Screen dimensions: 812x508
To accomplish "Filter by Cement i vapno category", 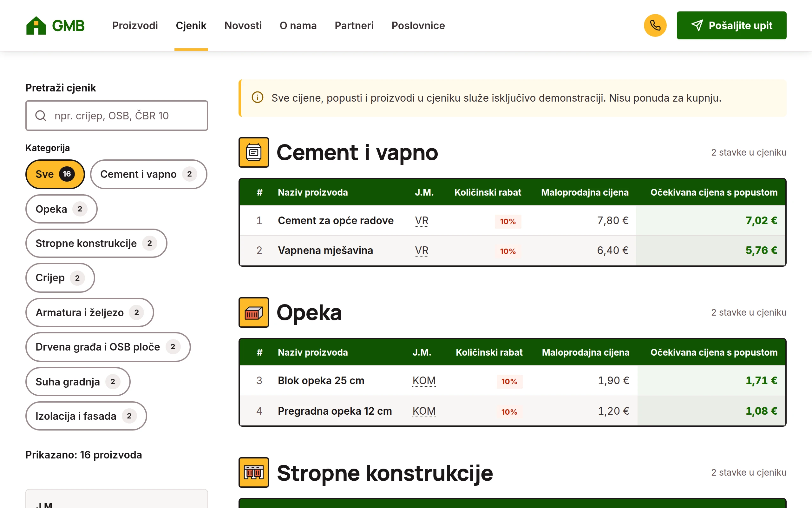I will (x=149, y=174).
